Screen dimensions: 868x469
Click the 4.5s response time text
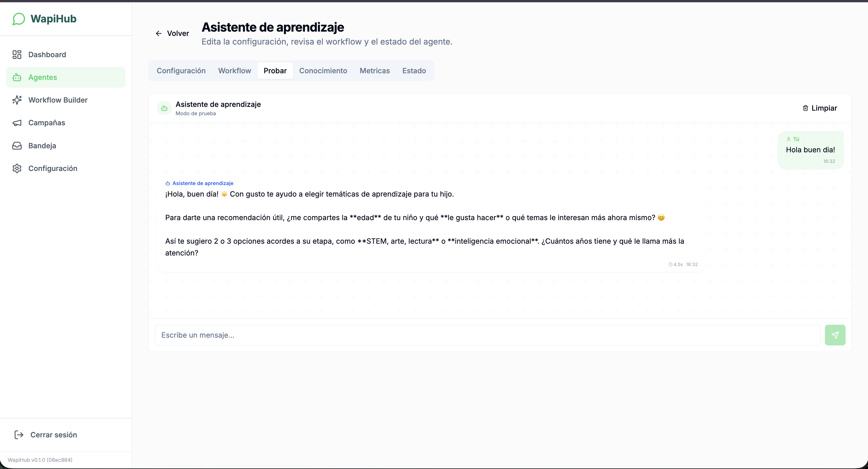click(678, 264)
